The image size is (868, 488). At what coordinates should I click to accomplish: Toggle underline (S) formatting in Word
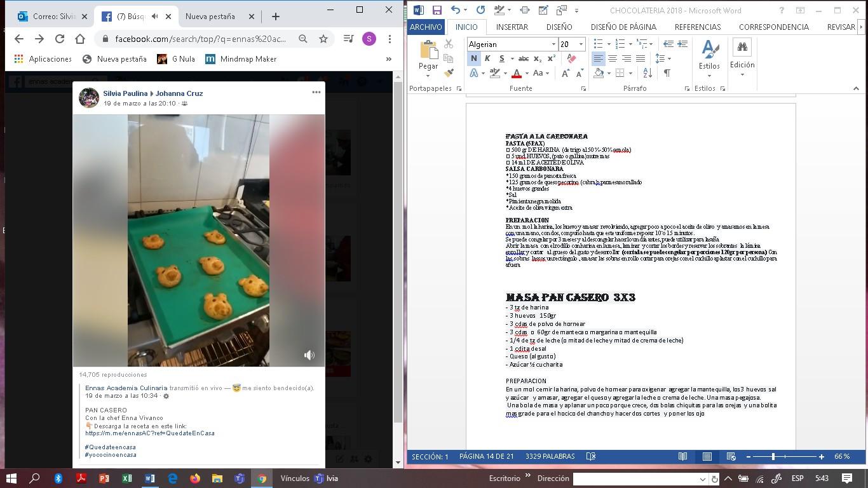tap(501, 58)
